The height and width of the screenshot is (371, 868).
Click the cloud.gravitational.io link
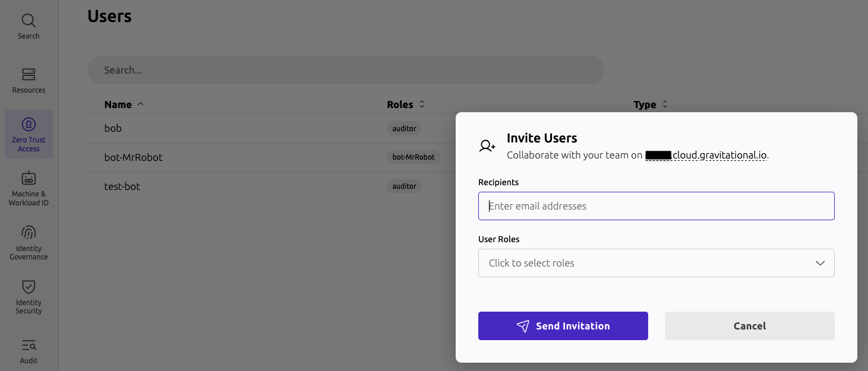tap(719, 155)
